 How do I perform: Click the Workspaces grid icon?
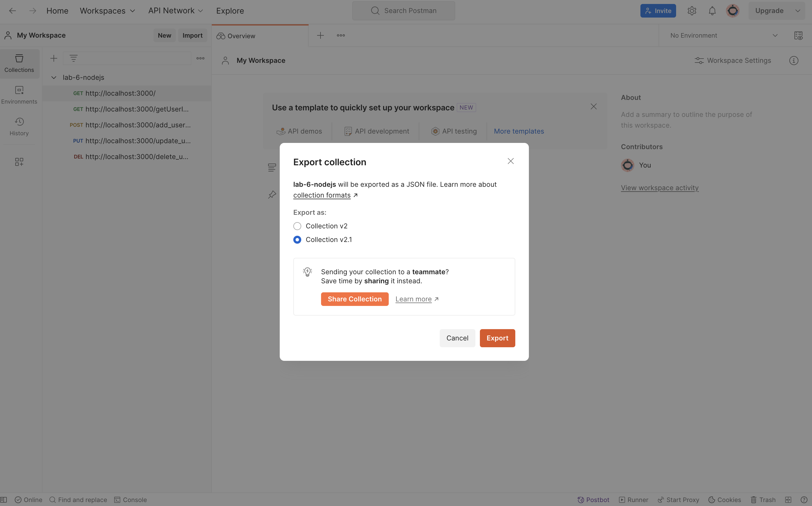coord(19,161)
